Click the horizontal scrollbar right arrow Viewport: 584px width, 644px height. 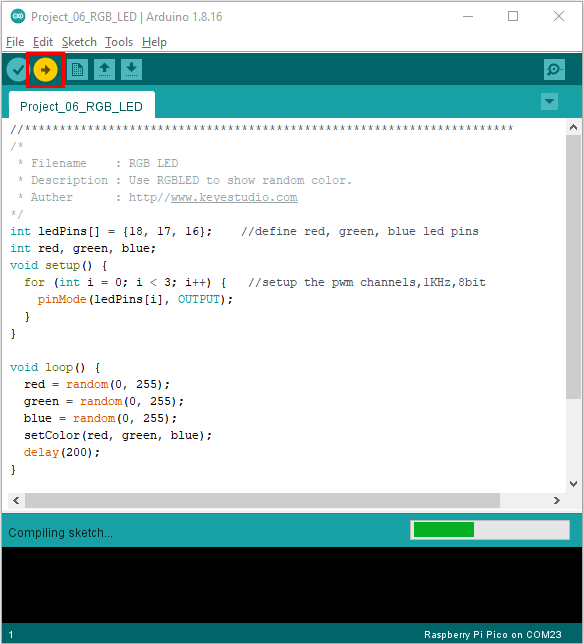[556, 500]
